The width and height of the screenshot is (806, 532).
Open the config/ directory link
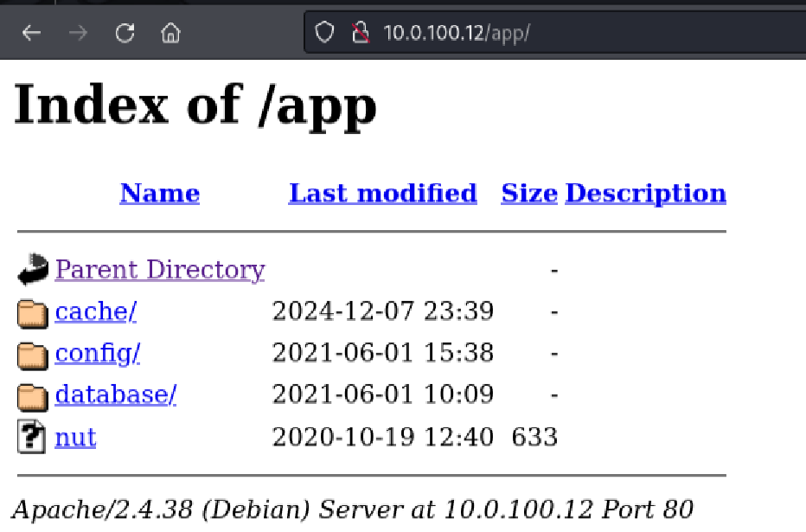click(x=97, y=353)
